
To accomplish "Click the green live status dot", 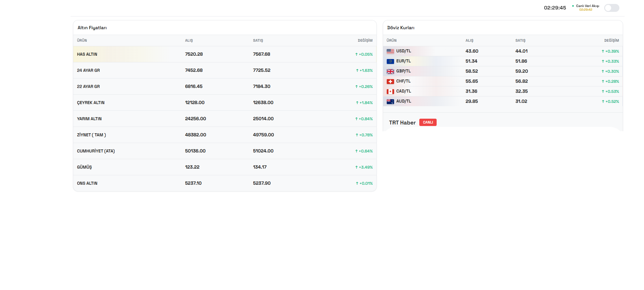I will [x=573, y=6].
